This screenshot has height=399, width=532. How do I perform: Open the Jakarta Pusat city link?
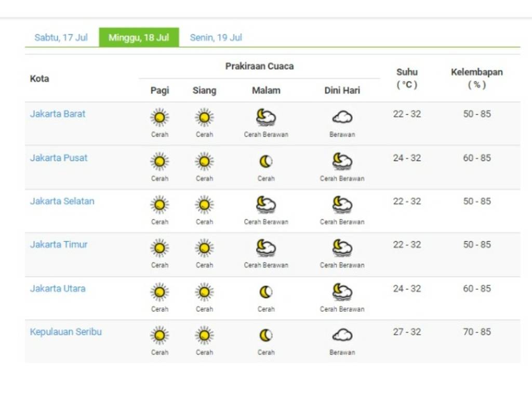pos(59,158)
